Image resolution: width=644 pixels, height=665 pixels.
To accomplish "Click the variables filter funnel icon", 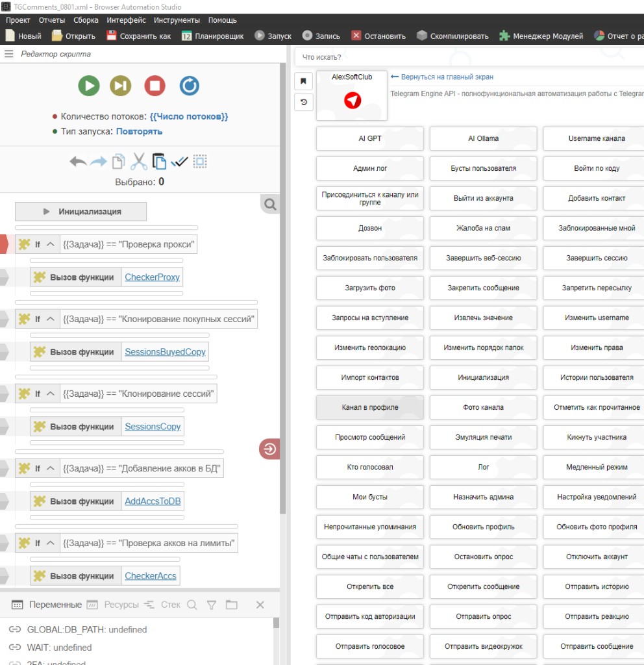I will pyautogui.click(x=212, y=605).
